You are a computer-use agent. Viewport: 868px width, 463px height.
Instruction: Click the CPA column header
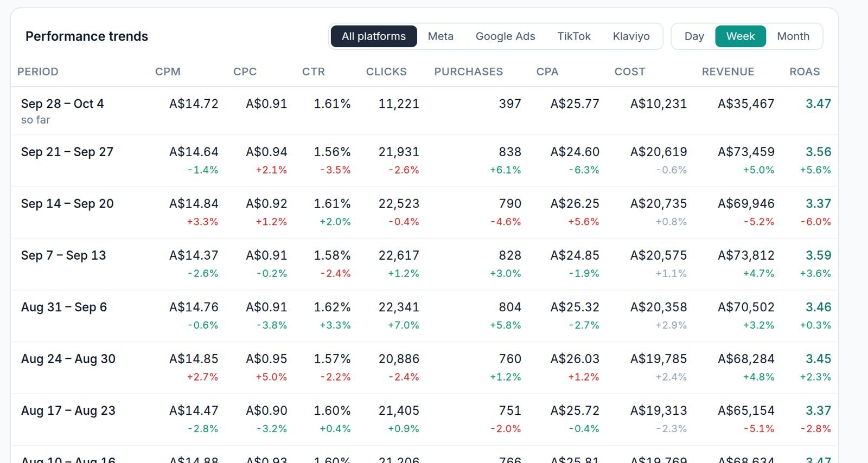point(547,72)
